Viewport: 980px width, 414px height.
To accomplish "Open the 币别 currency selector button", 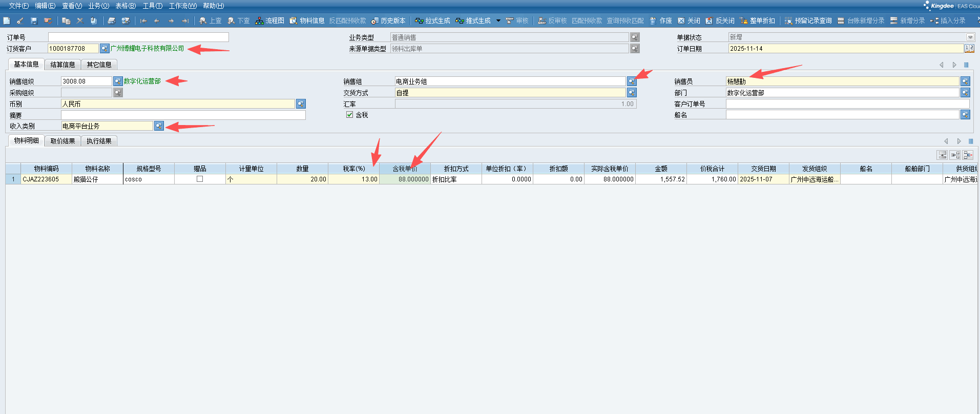I will [x=301, y=104].
